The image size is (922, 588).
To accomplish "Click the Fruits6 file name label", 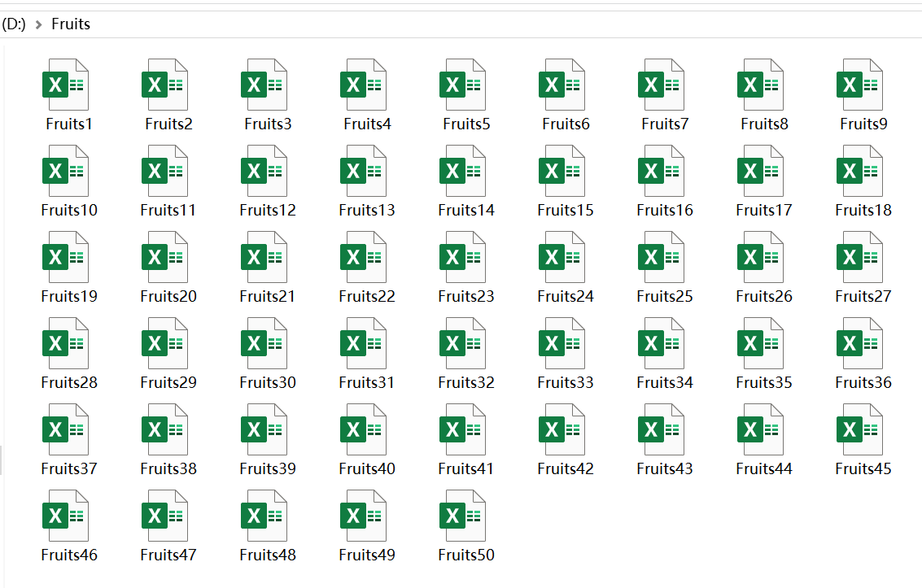I will pyautogui.click(x=566, y=124).
